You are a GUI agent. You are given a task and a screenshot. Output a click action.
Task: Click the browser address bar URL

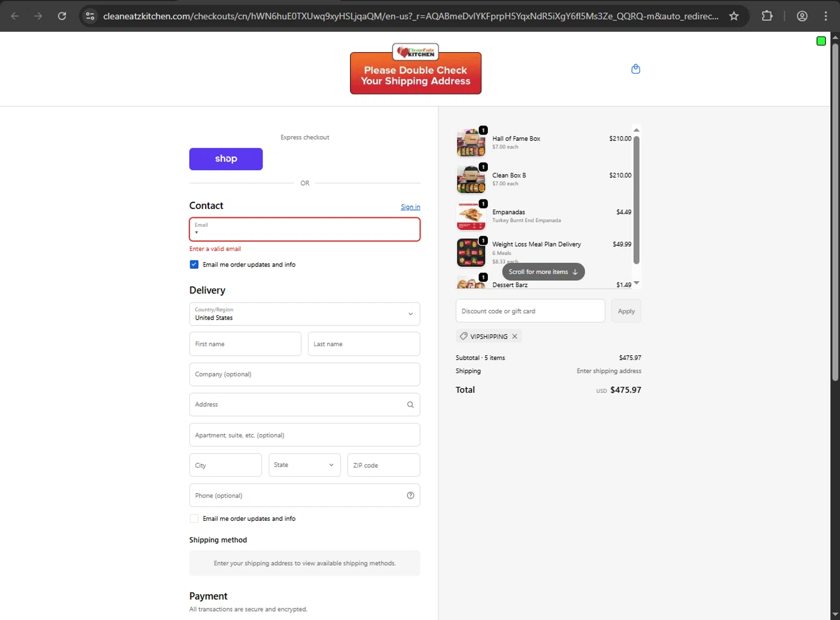click(410, 16)
